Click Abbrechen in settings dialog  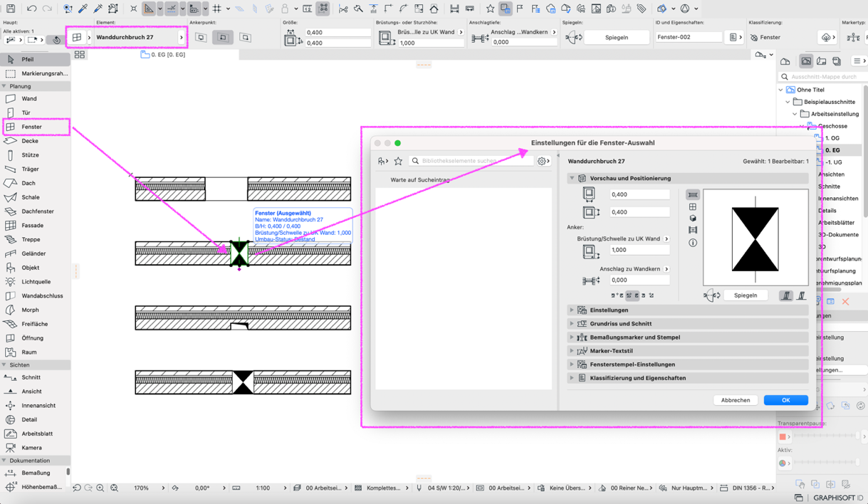pos(736,400)
